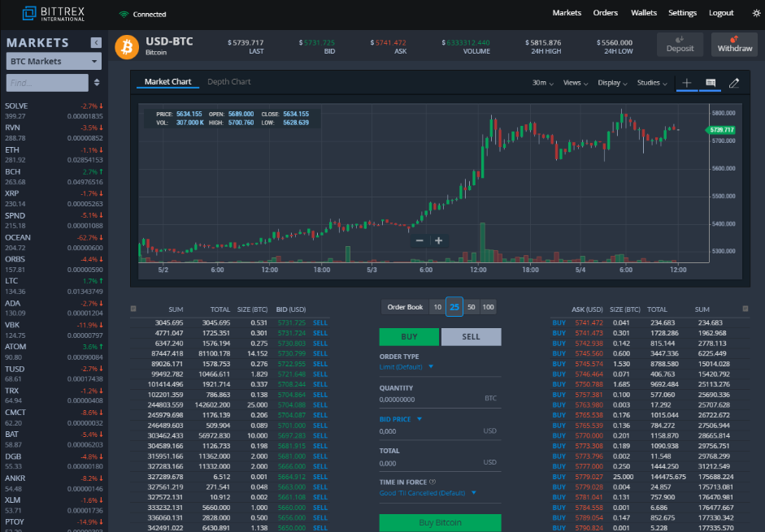The image size is (765, 532).
Task: Set order book depth to 10
Action: pos(437,307)
